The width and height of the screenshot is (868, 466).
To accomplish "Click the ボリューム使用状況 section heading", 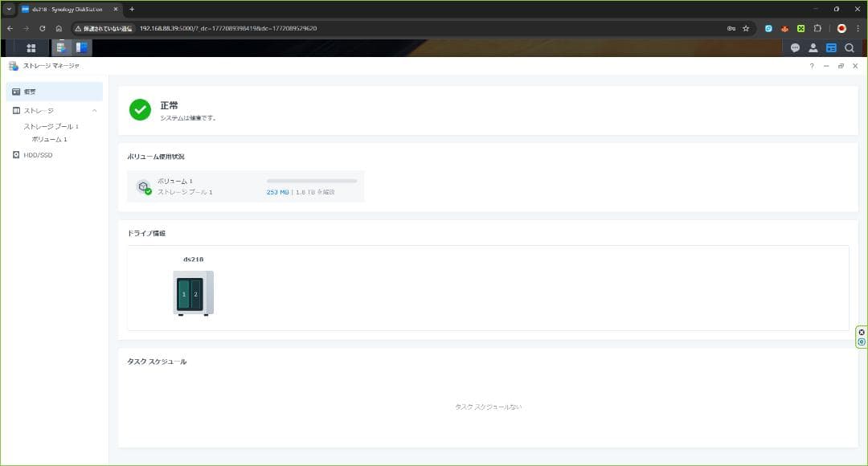I will 156,157.
